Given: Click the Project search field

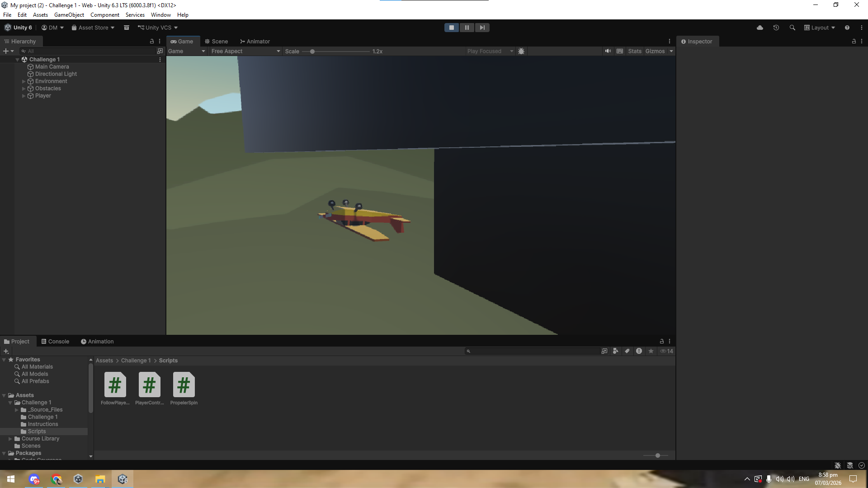Looking at the screenshot, I should 533,351.
